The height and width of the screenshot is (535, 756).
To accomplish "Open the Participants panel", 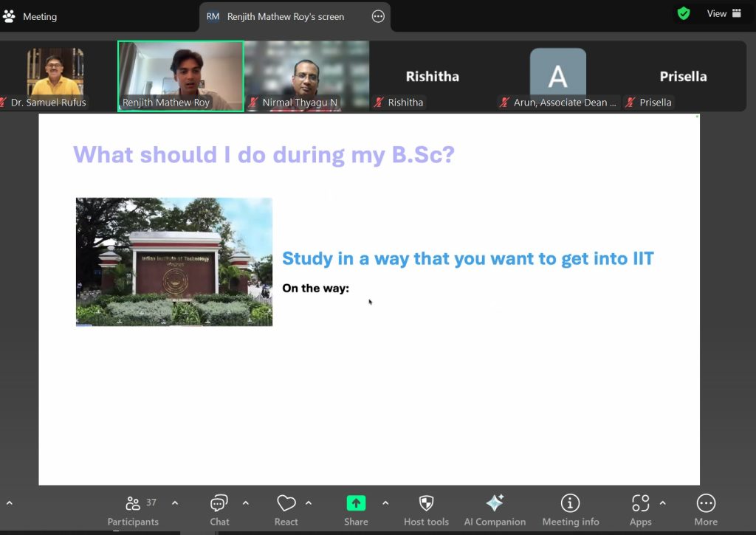I will [133, 510].
